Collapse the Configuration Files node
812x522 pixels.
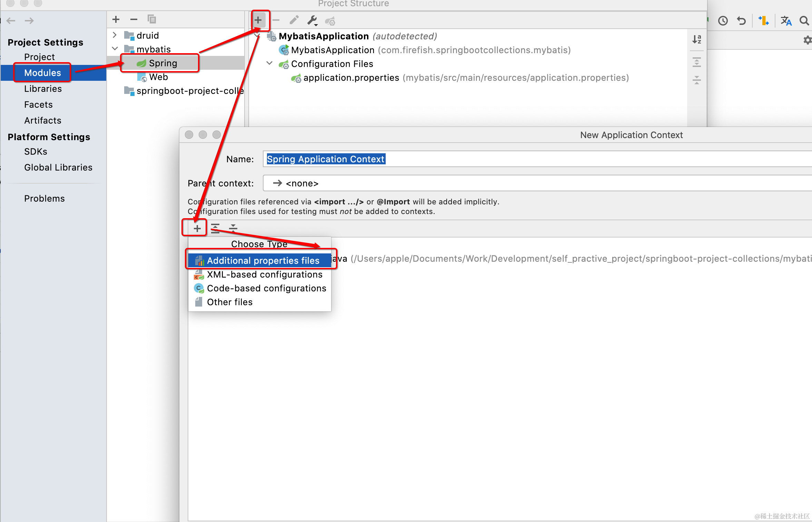[x=269, y=64]
